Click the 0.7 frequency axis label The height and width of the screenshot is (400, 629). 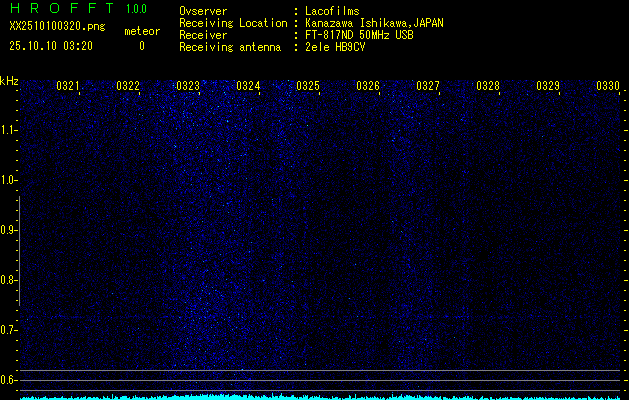click(x=9, y=330)
